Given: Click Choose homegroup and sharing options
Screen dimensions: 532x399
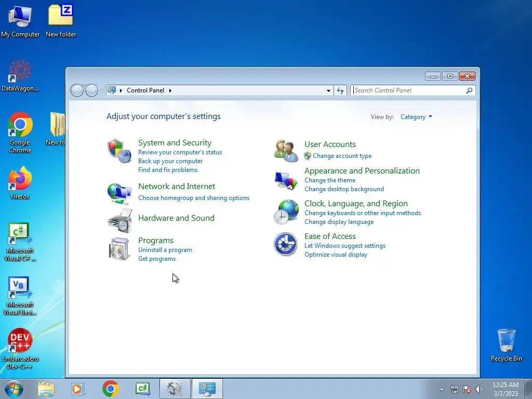Looking at the screenshot, I should pyautogui.click(x=194, y=198).
